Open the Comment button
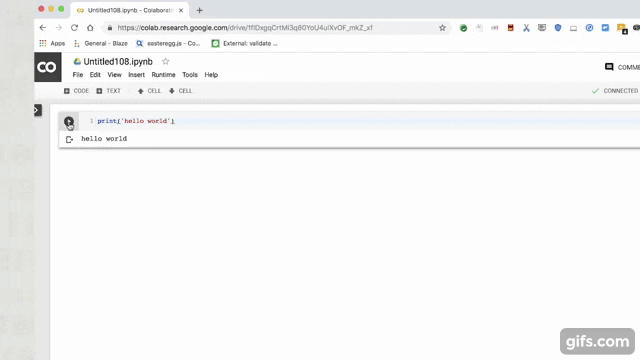The image size is (640, 360). [622, 67]
